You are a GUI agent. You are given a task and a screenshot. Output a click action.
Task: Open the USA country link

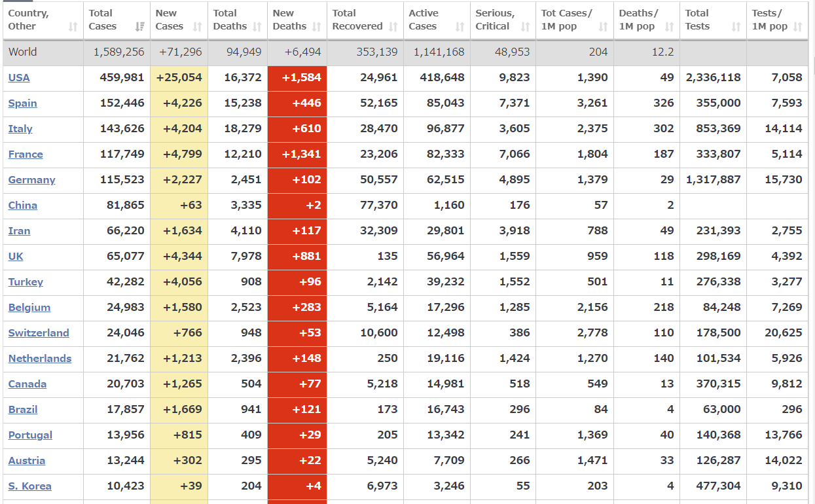(19, 77)
